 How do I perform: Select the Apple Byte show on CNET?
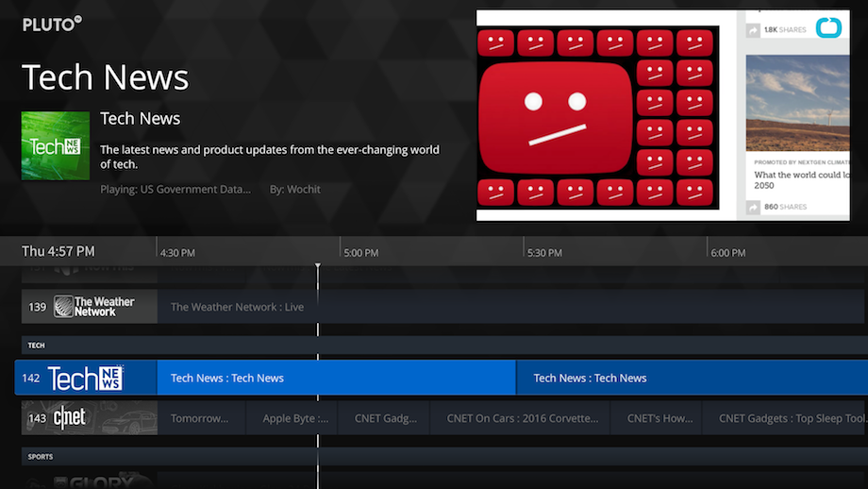295,418
